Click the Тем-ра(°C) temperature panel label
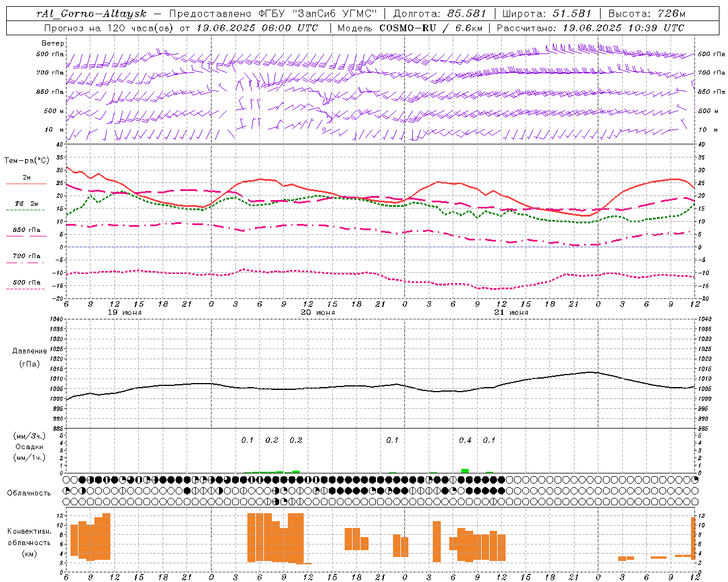 27,161
